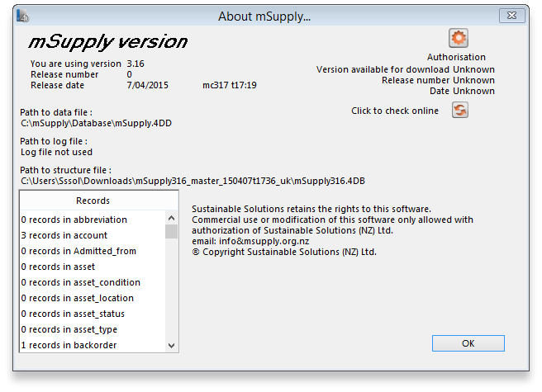
Task: Select '0 records in asset' row
Action: [58, 267]
